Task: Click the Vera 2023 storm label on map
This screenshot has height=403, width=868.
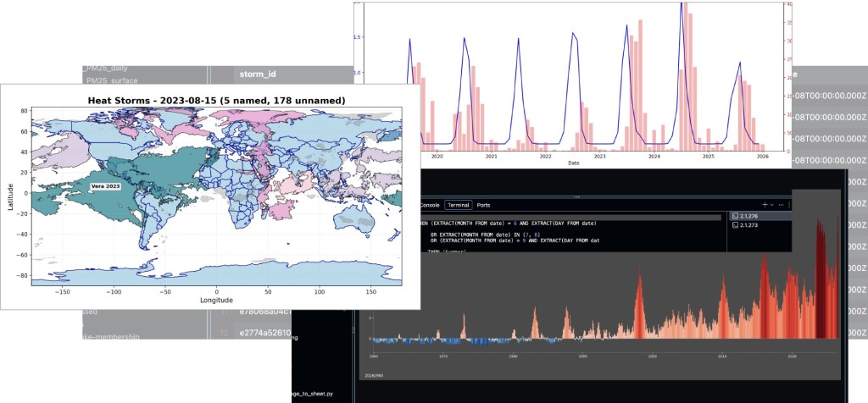Action: pos(105,187)
